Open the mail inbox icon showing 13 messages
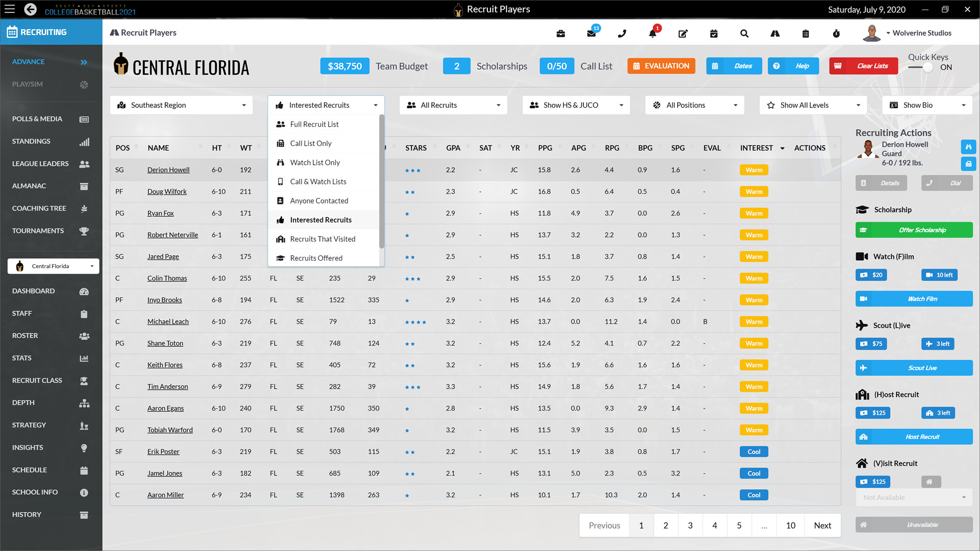 point(591,33)
